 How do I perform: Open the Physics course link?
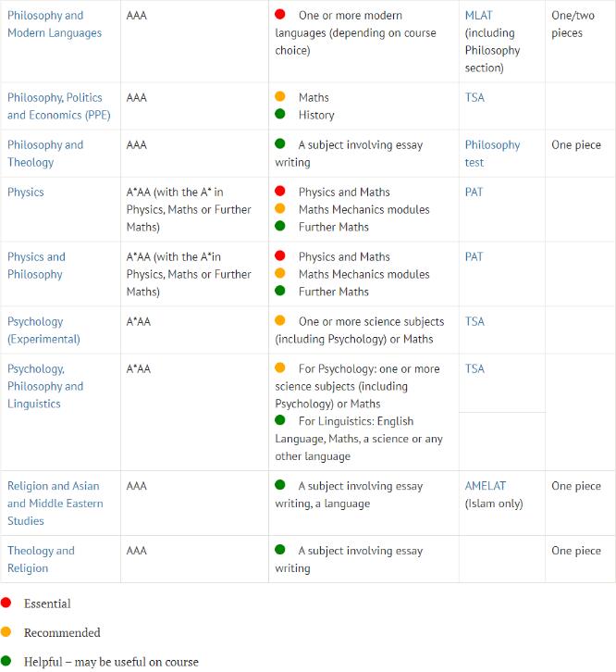point(26,193)
